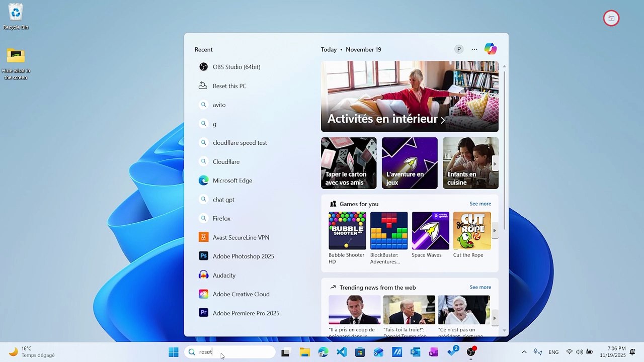Open the Bubble Shooter HD game
The image size is (644, 362).
tap(347, 238)
